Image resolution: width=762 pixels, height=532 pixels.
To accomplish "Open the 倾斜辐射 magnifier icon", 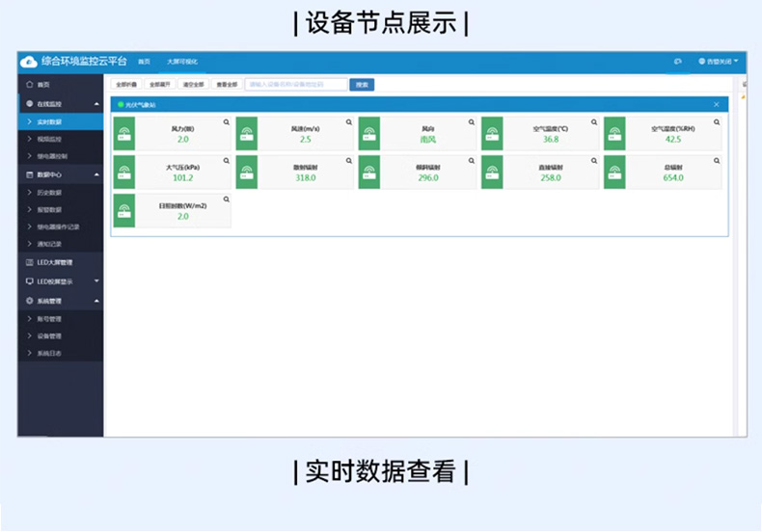I will click(472, 161).
